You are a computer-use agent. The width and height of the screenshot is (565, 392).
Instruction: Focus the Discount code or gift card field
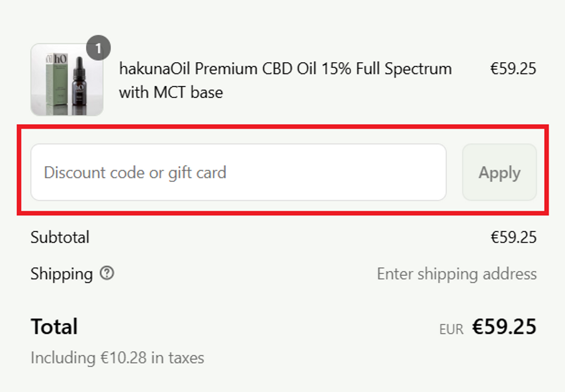click(x=239, y=172)
